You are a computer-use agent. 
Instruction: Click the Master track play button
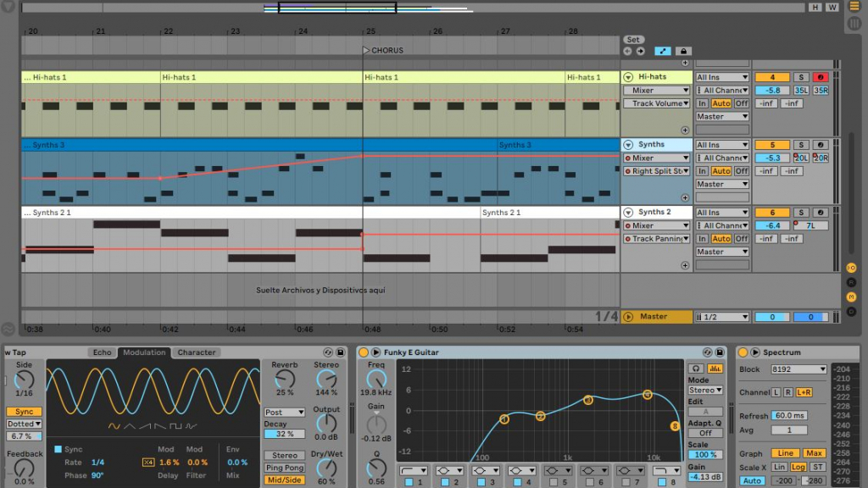628,317
